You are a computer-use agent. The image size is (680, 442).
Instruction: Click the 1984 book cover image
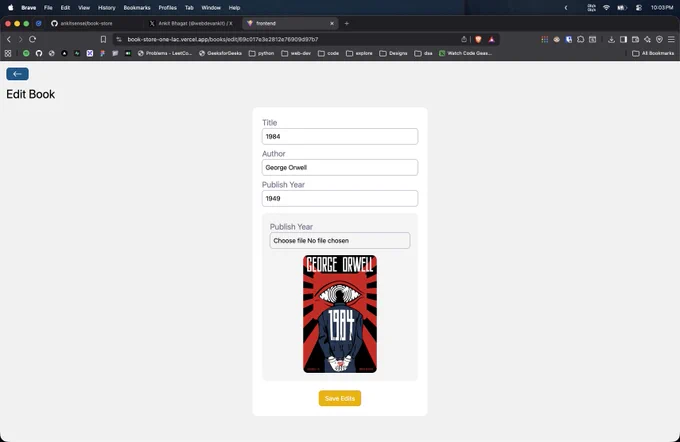pyautogui.click(x=340, y=314)
